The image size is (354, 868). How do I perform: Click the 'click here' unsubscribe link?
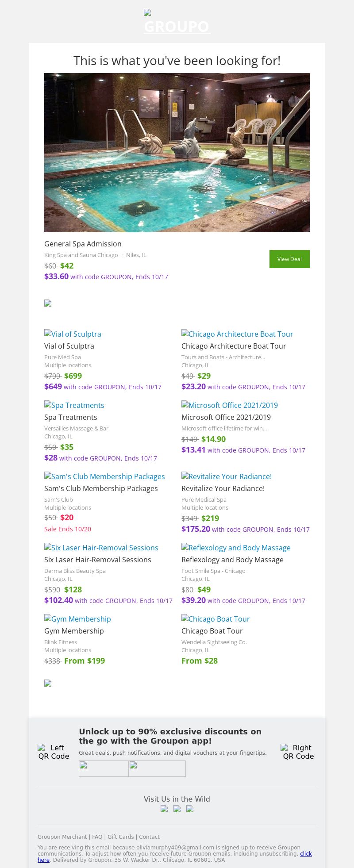coord(306,854)
